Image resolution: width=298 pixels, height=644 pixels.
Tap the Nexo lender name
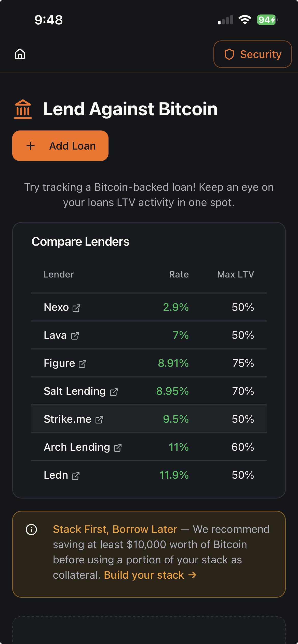tap(56, 307)
